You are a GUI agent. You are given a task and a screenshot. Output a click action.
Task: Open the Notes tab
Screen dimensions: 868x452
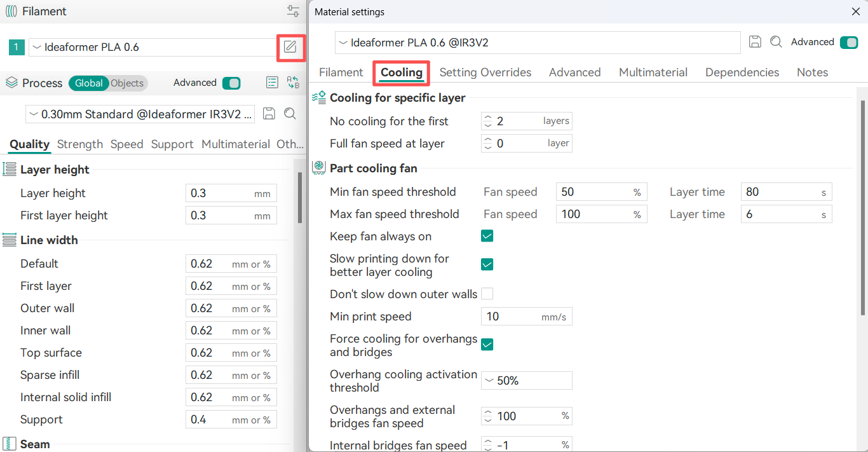click(x=812, y=72)
